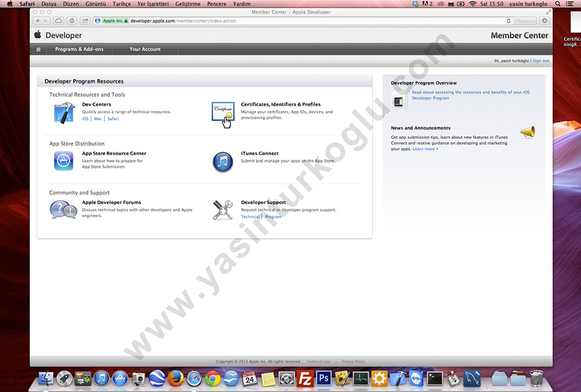This screenshot has height=392, width=581.
Task: Open Firefox from the Dock
Action: (175, 379)
